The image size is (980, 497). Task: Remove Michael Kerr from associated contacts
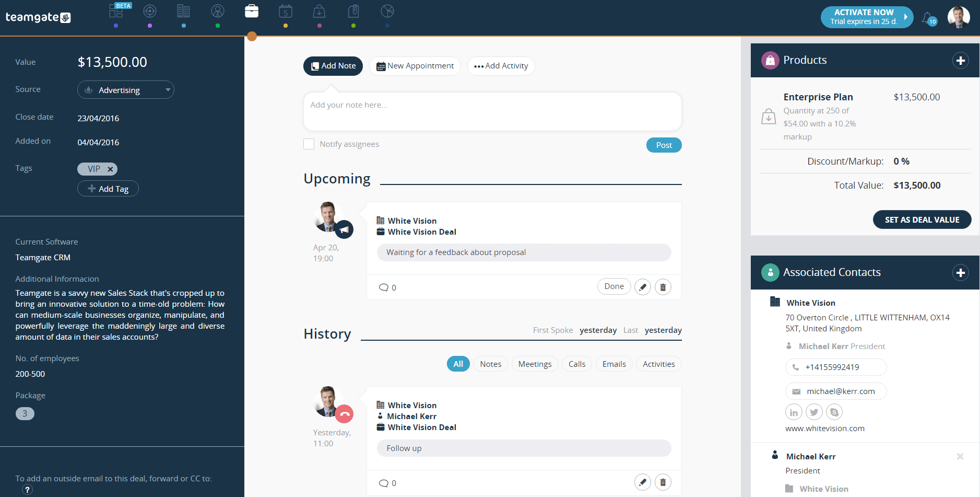click(x=960, y=457)
